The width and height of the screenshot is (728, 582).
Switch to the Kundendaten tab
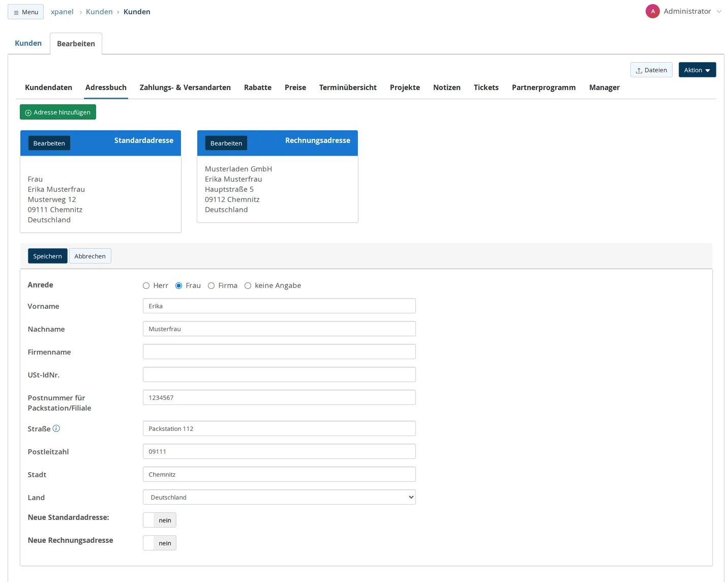[x=48, y=88]
